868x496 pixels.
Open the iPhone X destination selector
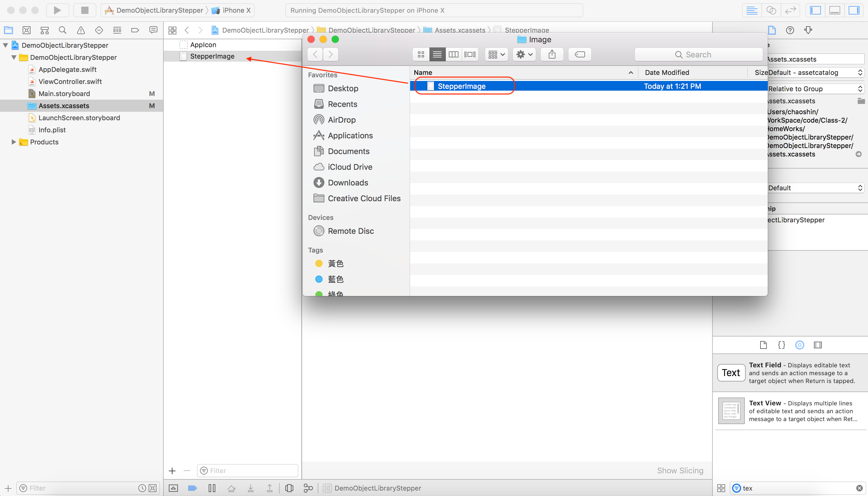(232, 10)
